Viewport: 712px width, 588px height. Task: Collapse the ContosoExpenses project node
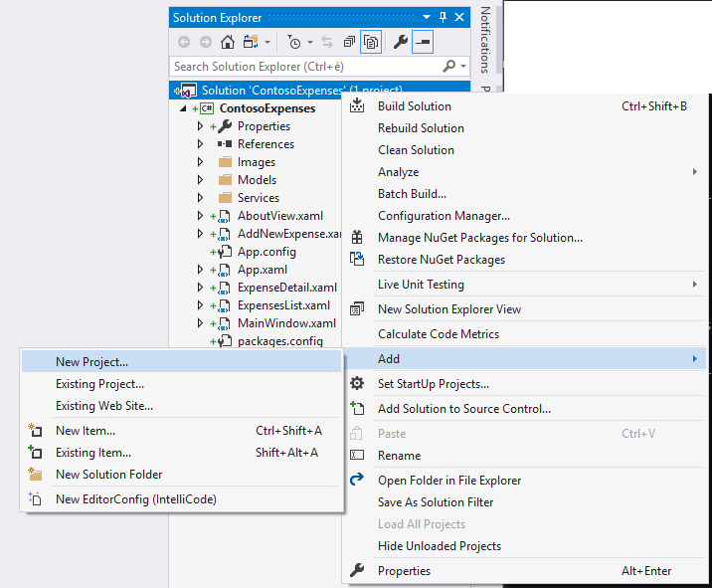183,108
